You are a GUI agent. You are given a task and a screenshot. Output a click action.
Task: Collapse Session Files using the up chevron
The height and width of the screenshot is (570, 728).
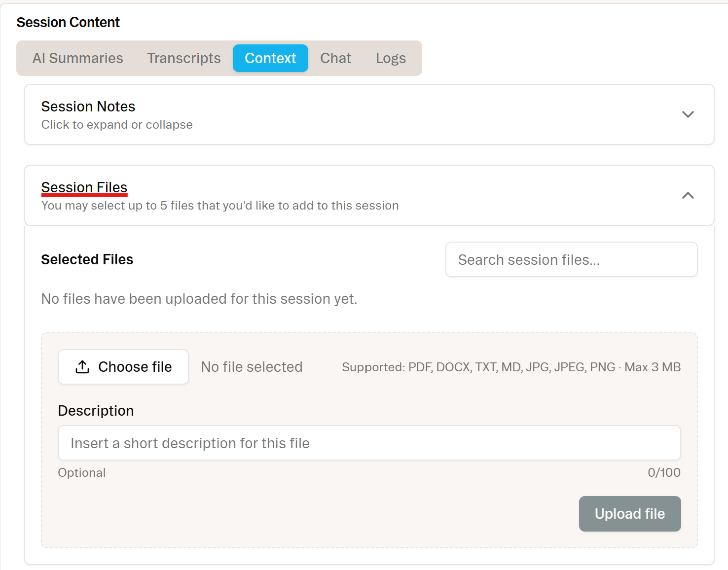(688, 196)
